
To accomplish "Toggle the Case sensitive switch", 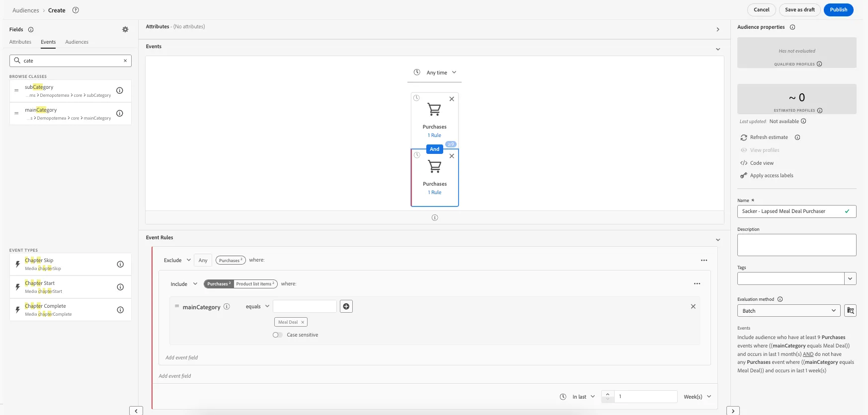I will (278, 335).
